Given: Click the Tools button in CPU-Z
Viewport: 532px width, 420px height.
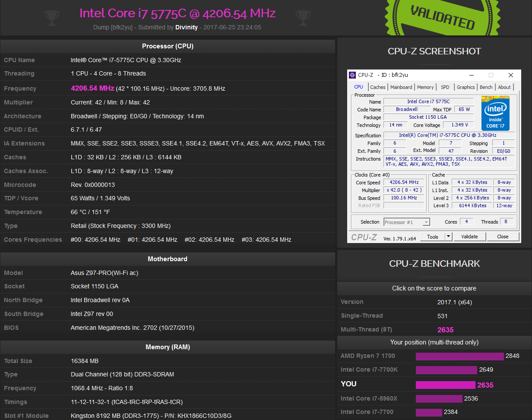Looking at the screenshot, I should tap(433, 237).
